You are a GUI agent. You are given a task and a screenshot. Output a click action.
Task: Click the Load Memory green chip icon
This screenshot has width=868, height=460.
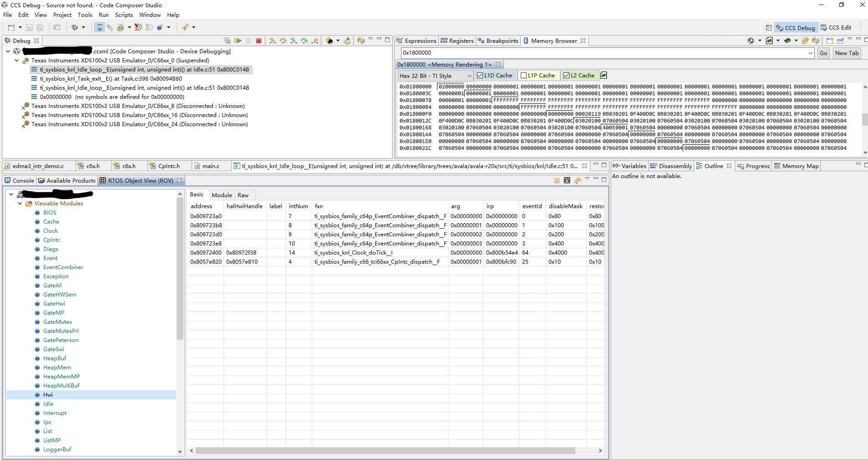coord(787,41)
